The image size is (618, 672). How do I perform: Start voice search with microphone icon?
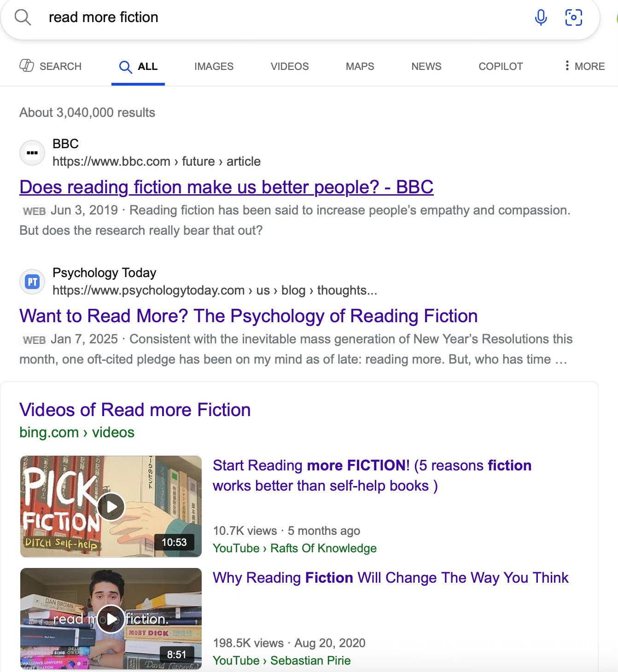[x=541, y=17]
